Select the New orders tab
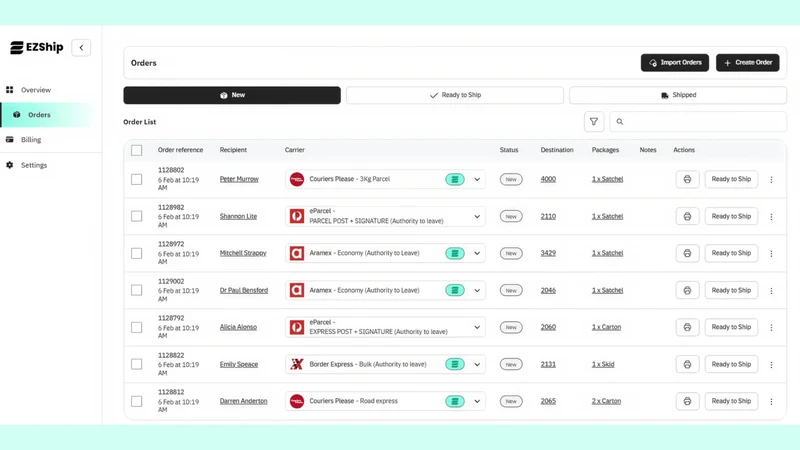 tap(232, 95)
